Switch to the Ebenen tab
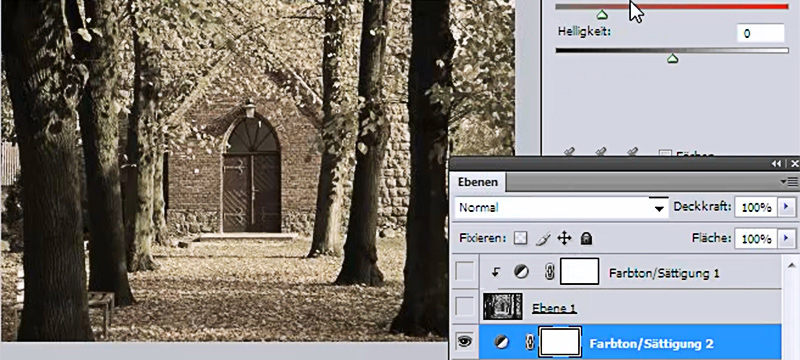This screenshot has height=360, width=800. [x=478, y=182]
